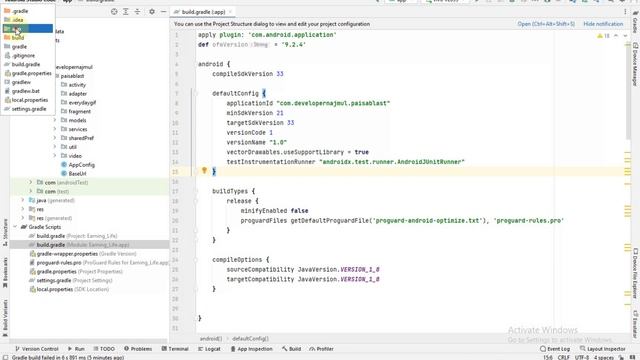Image resolution: width=640 pixels, height=360 pixels.
Task: Open AppConfig class in project tree
Action: click(78, 165)
